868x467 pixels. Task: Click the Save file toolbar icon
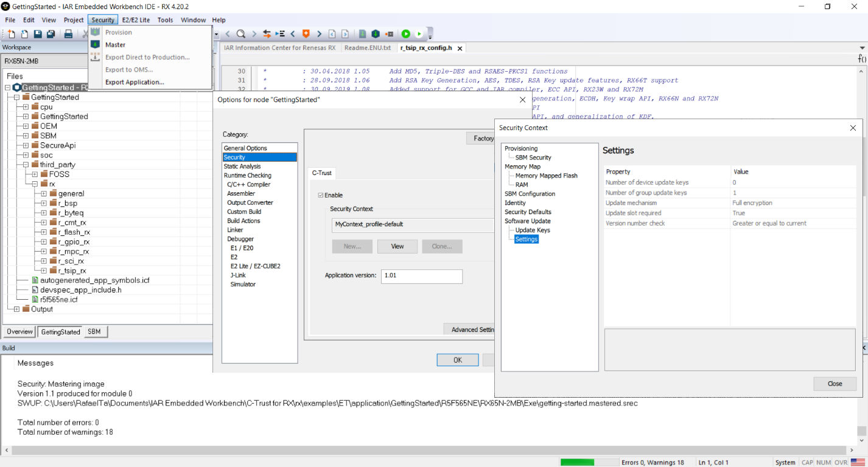click(38, 34)
